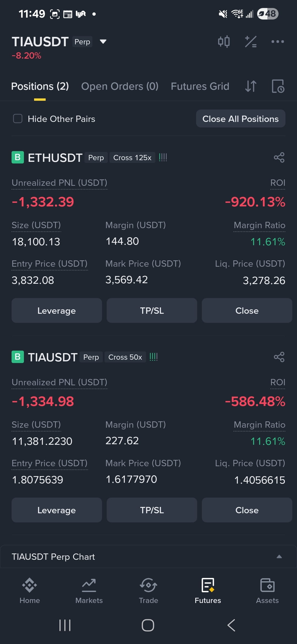Open Markets in bottom navigation
The image size is (297, 644).
(x=89, y=591)
